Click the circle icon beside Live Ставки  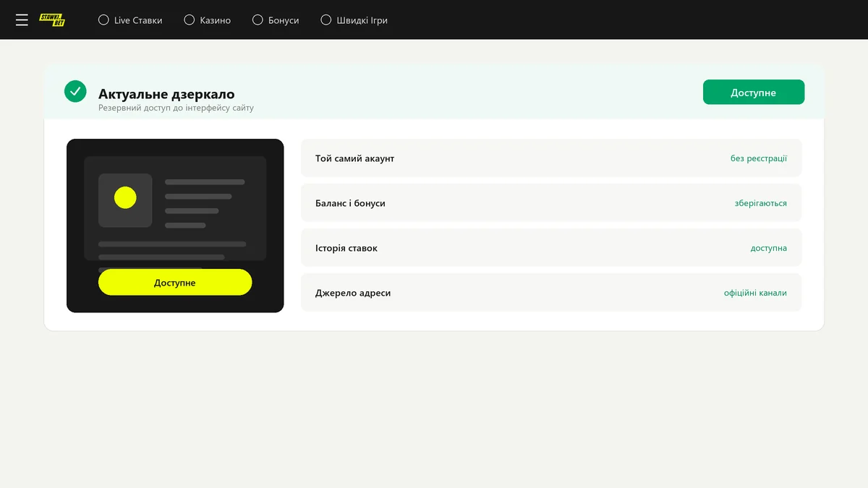[103, 20]
